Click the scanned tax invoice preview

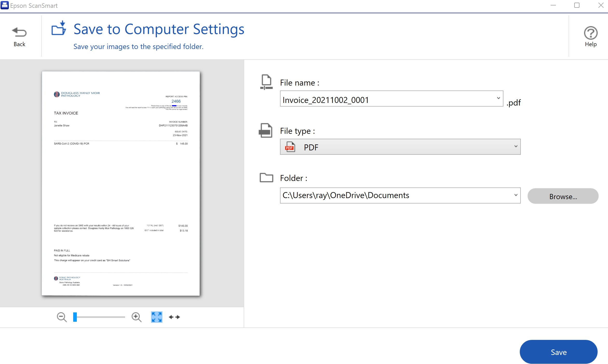click(x=121, y=183)
